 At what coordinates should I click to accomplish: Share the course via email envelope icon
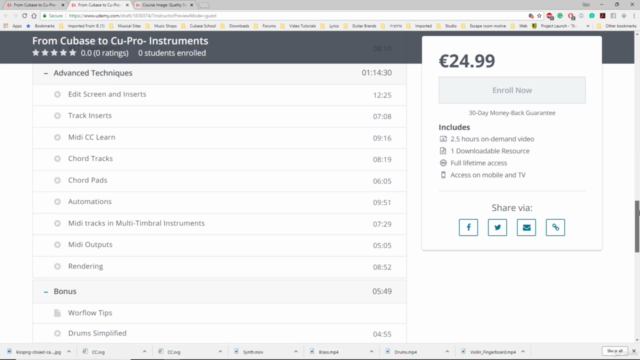526,227
